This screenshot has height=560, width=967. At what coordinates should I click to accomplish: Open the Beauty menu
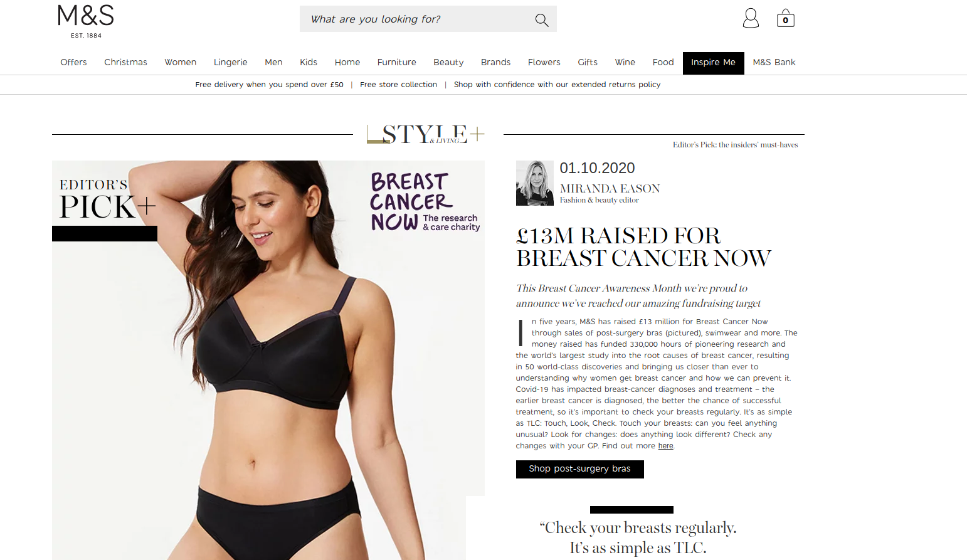448,62
